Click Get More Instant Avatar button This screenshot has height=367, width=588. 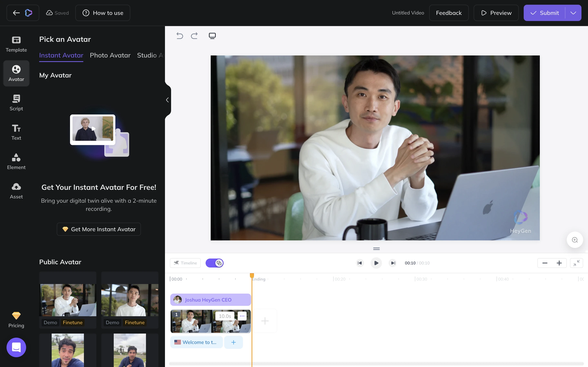(x=99, y=229)
